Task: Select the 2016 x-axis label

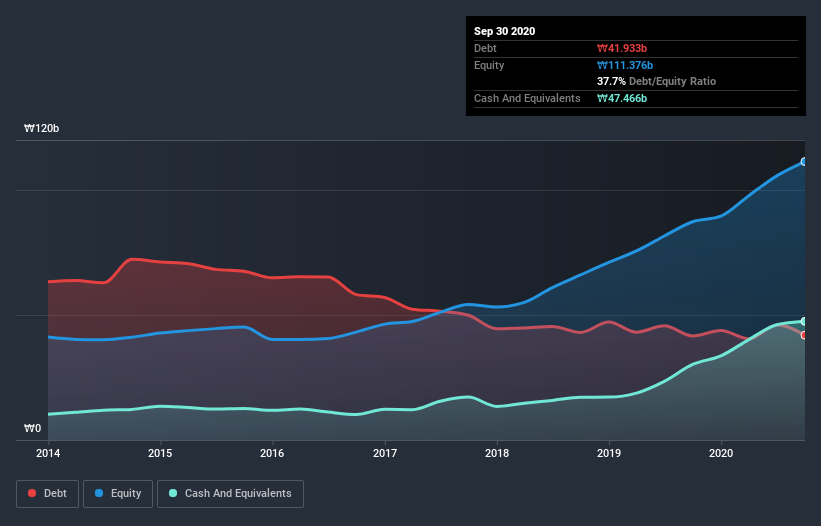Action: click(x=272, y=453)
